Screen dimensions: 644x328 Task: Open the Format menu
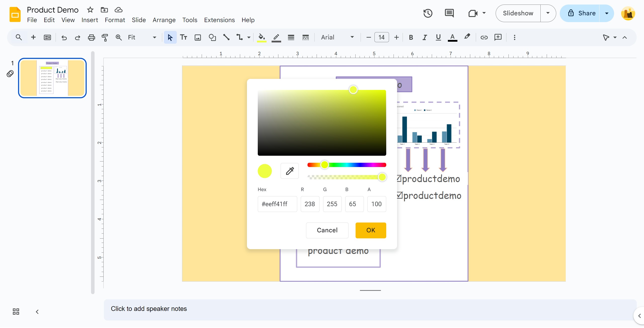coord(115,20)
